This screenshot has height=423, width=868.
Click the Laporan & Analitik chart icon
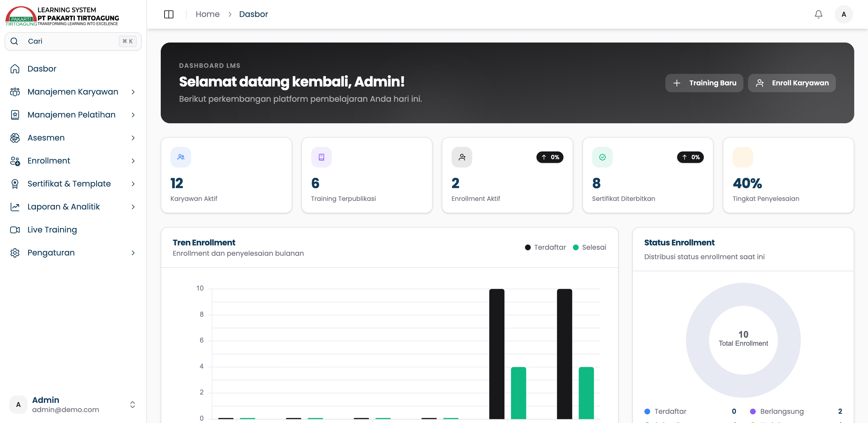coord(15,207)
